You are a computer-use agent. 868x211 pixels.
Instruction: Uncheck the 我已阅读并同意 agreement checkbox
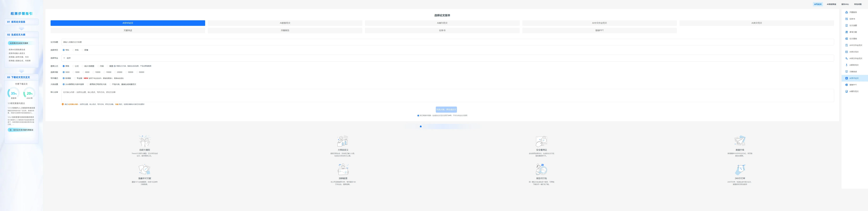coord(418,115)
